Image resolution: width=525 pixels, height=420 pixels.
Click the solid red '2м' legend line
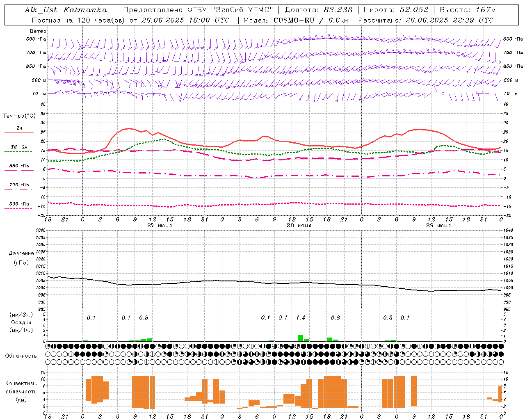19,133
